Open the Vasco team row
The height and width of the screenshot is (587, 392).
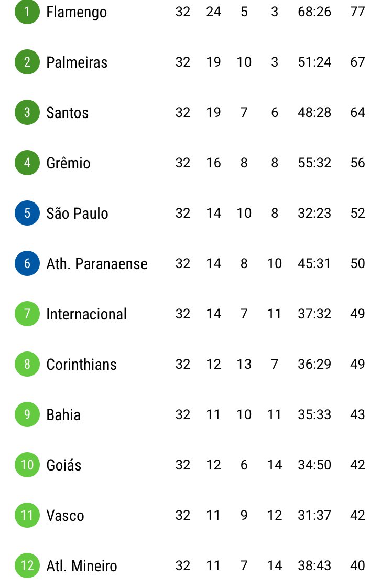point(65,516)
